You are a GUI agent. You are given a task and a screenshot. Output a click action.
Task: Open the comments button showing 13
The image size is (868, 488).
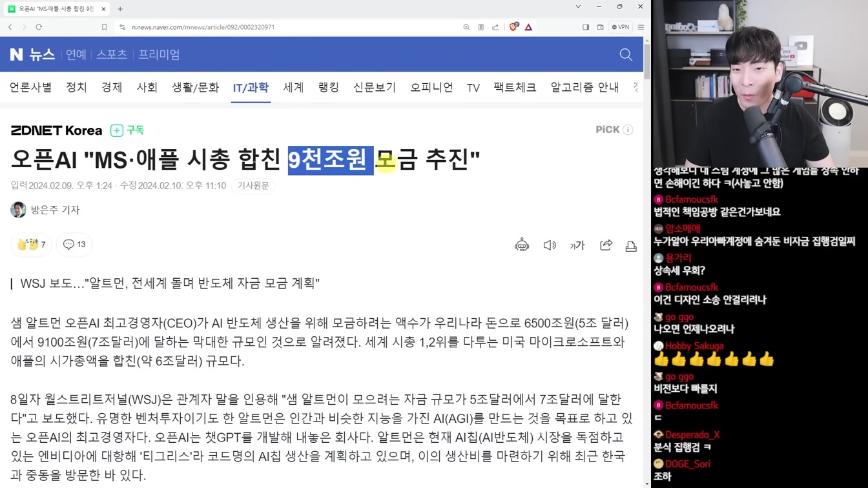tap(74, 245)
